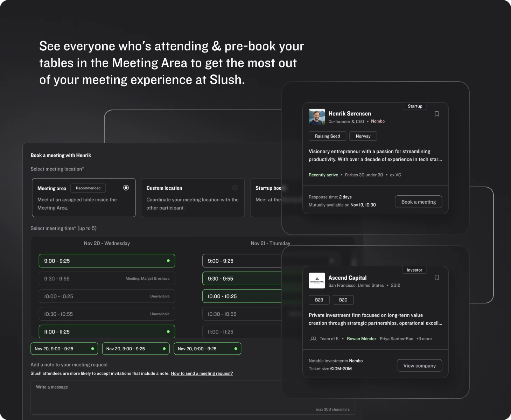Screen dimensions: 511x420
Task: Click the Nov 21 - Thursday column header
Action: coord(271,243)
